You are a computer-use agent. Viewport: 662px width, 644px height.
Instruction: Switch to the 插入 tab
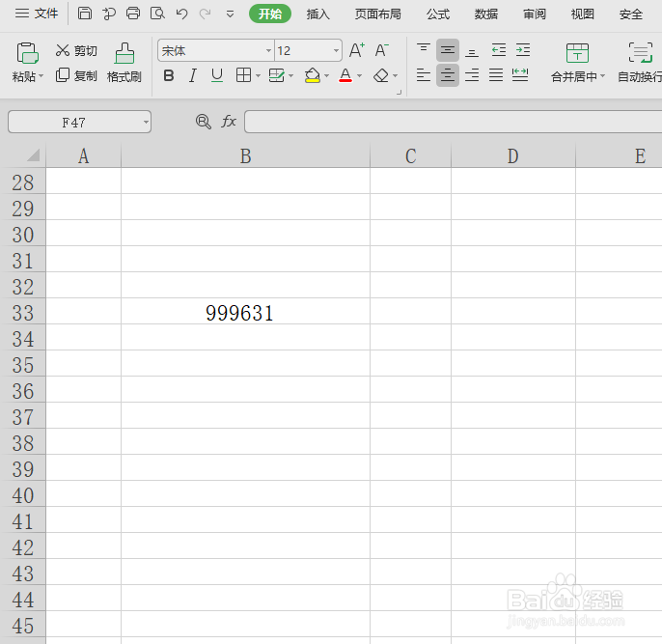[317, 14]
